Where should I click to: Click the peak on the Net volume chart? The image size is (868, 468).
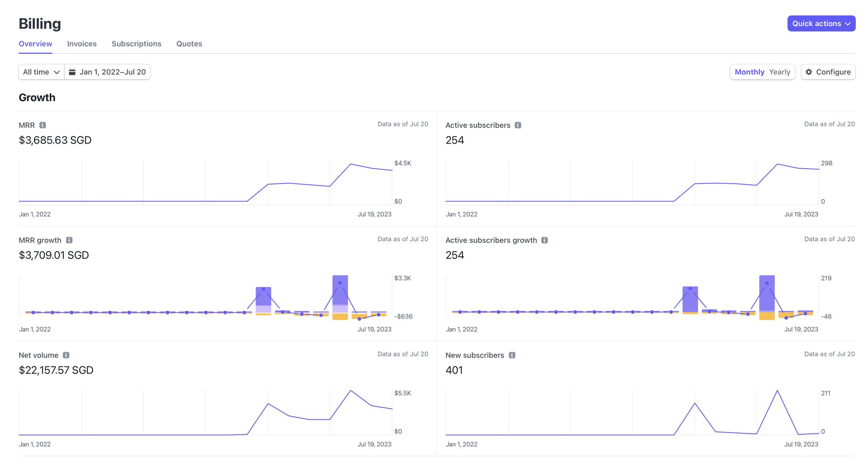pos(351,390)
